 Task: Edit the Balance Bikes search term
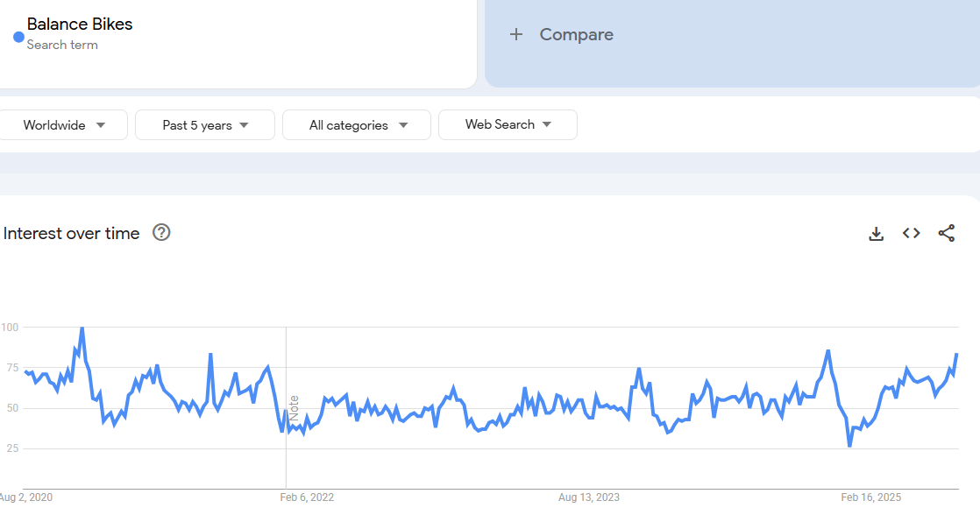tap(80, 25)
